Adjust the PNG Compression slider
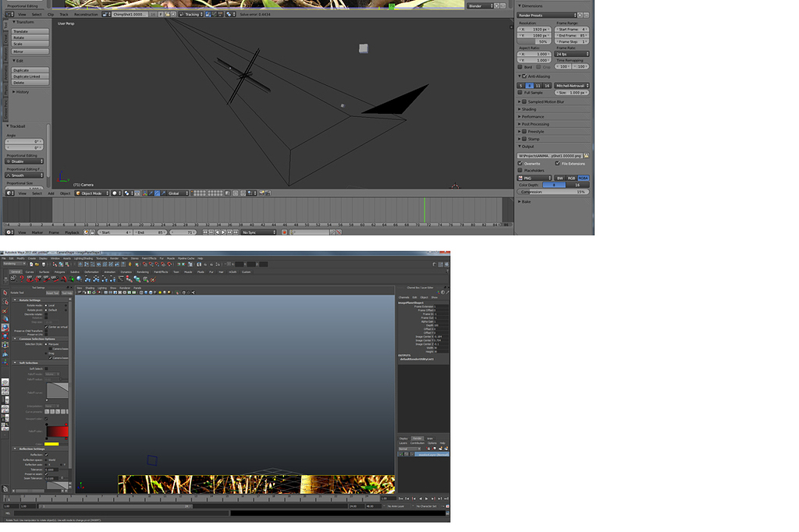The height and width of the screenshot is (532, 799). point(553,192)
